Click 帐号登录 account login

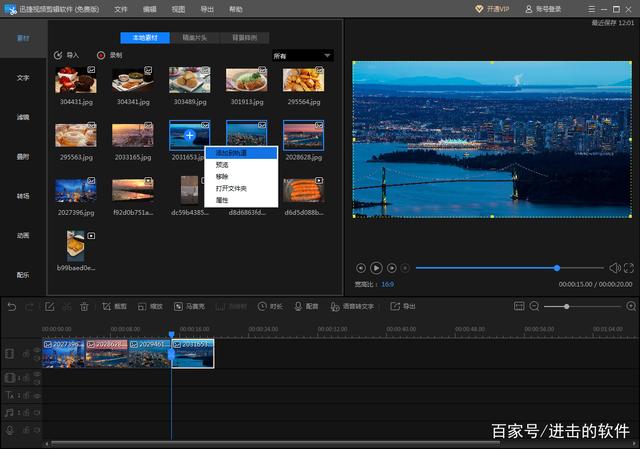point(543,9)
